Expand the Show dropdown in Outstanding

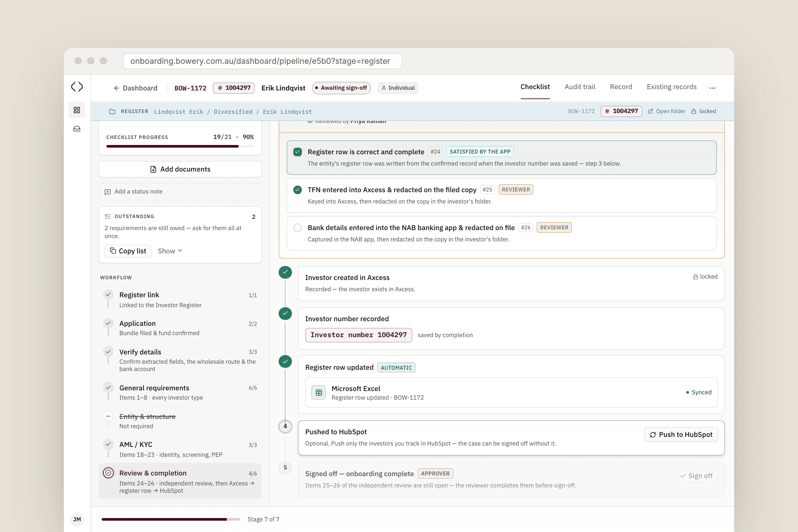tap(170, 251)
